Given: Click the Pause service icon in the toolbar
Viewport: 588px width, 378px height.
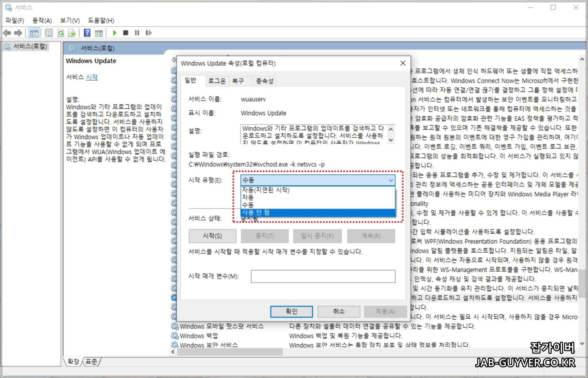Looking at the screenshot, I should click(137, 33).
